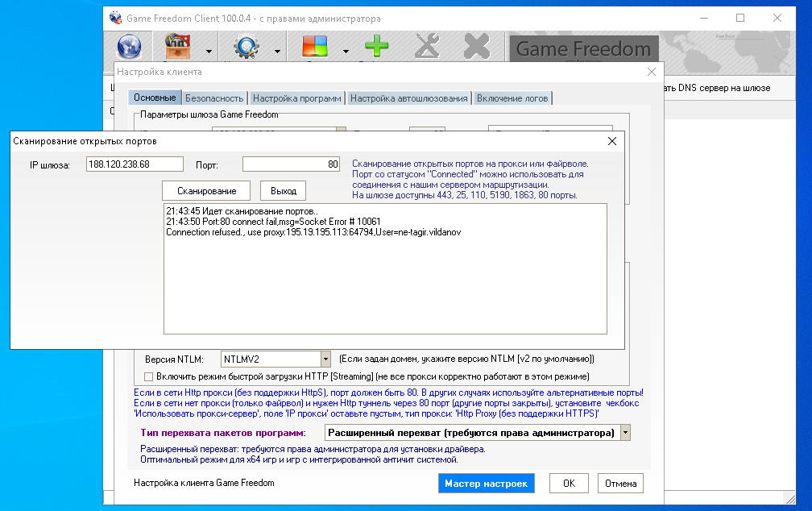Click the globe icon in the toolbar
Screen dimensions: 812x511
tap(130, 47)
